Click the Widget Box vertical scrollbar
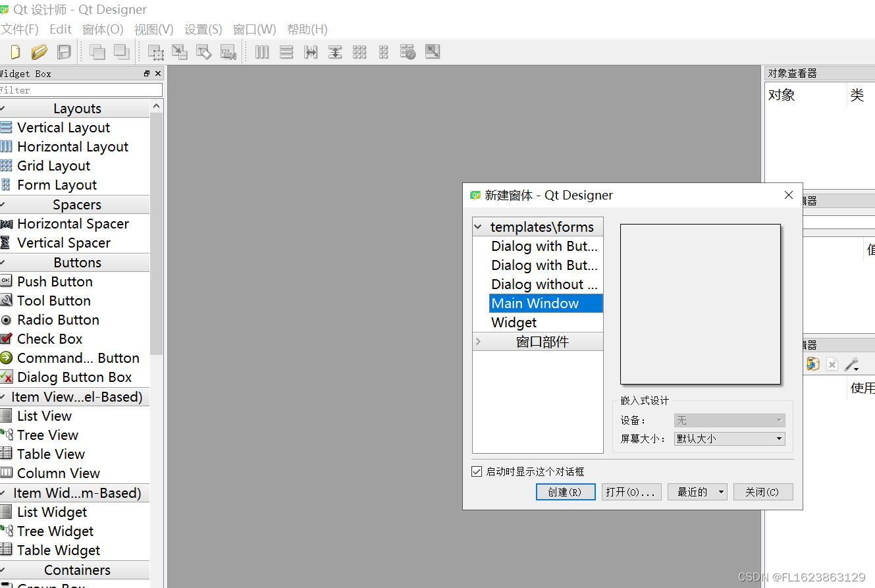 pyautogui.click(x=156, y=234)
